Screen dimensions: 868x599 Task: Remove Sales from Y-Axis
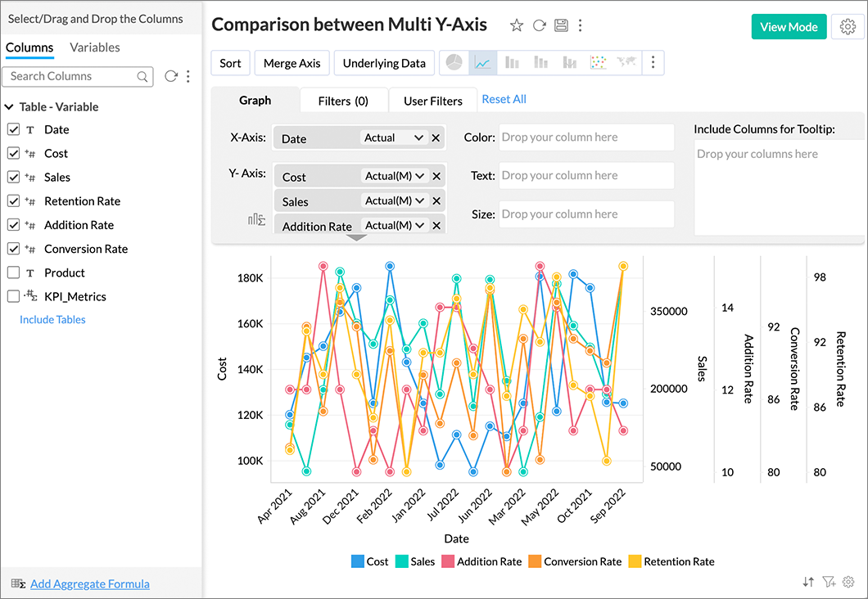pos(436,200)
